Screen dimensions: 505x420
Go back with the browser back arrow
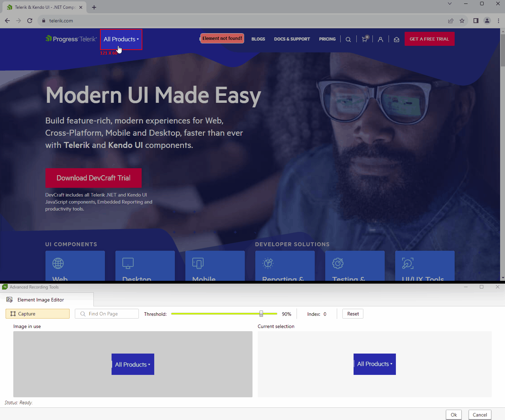click(7, 21)
